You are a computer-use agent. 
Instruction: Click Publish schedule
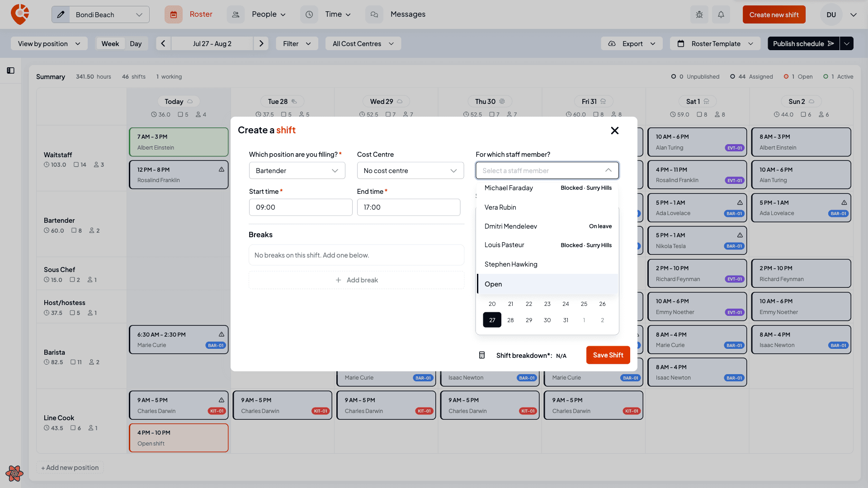pos(803,43)
